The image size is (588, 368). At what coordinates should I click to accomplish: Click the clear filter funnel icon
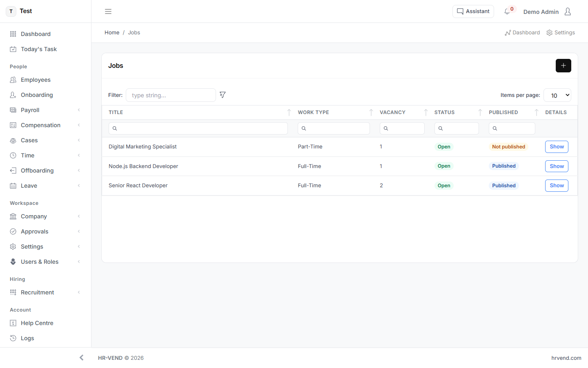point(223,95)
